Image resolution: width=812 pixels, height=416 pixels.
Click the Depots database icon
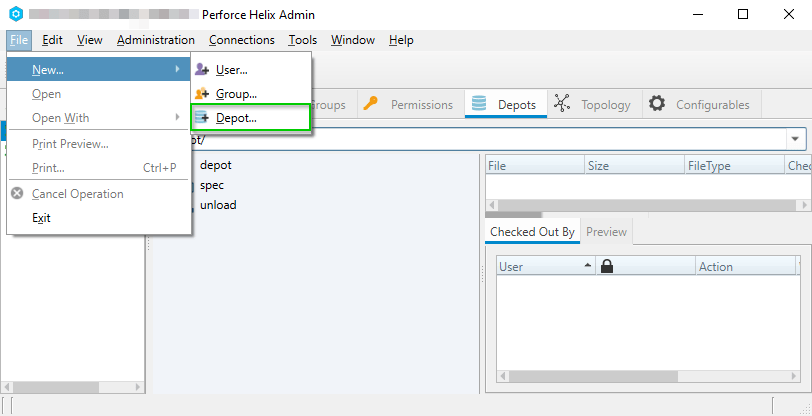point(479,104)
